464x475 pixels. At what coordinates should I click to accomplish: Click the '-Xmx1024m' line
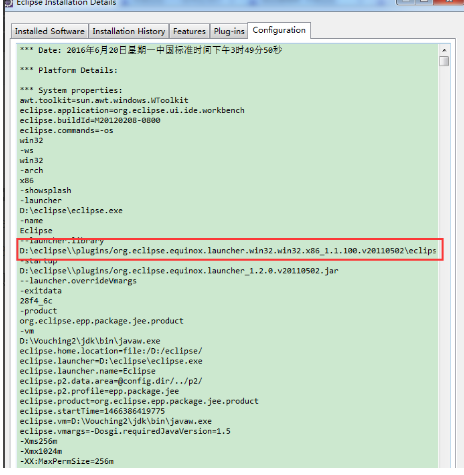coord(41,451)
